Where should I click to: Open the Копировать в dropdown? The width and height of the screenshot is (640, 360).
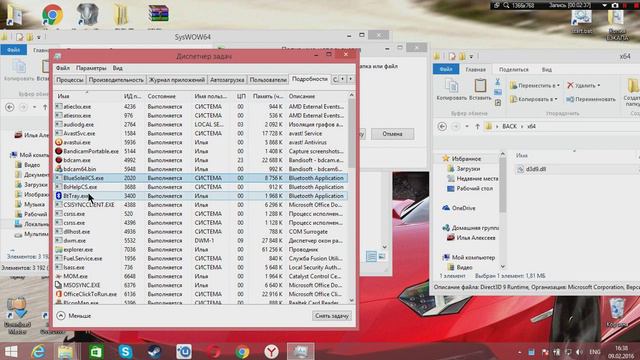tap(533, 99)
